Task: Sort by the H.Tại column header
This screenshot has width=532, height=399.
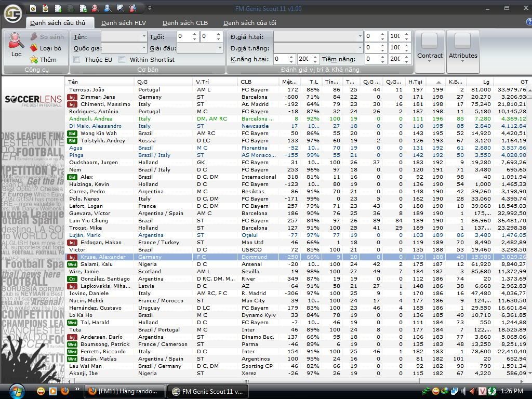Action: pos(416,82)
